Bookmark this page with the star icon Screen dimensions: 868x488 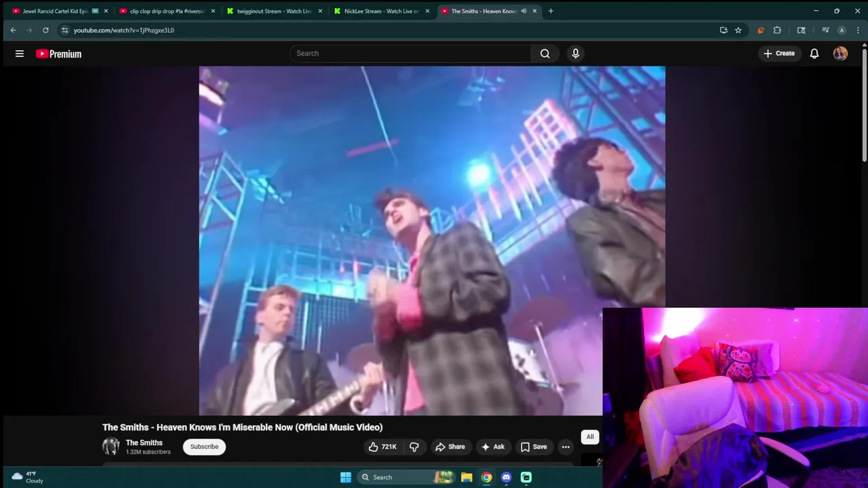(x=738, y=30)
